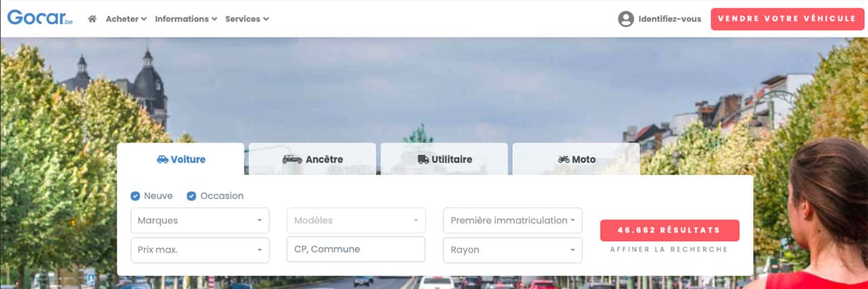Open the Rayon dropdown
868x289 pixels.
[513, 250]
